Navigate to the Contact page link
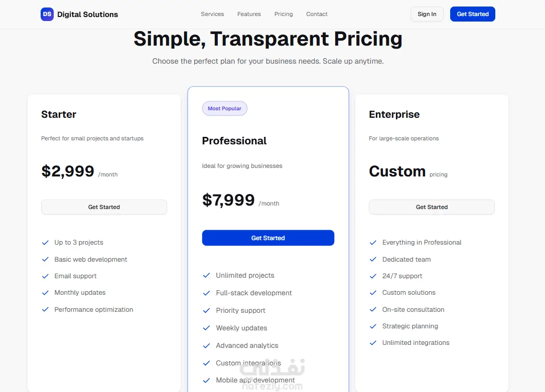Viewport: 545px width, 392px height. [317, 14]
